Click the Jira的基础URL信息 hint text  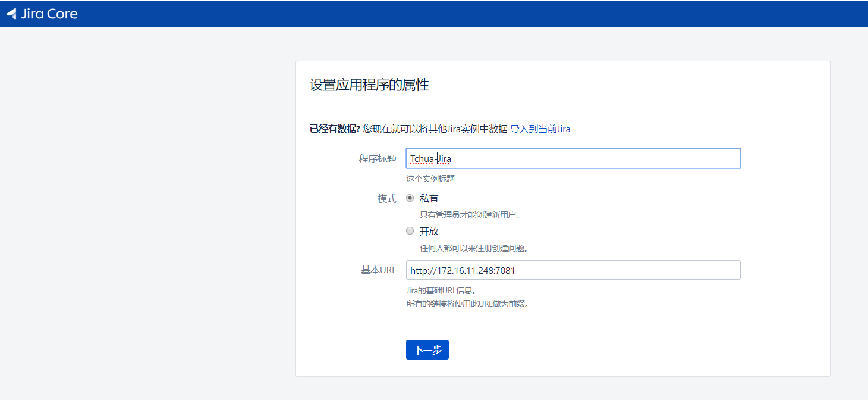pos(441,291)
